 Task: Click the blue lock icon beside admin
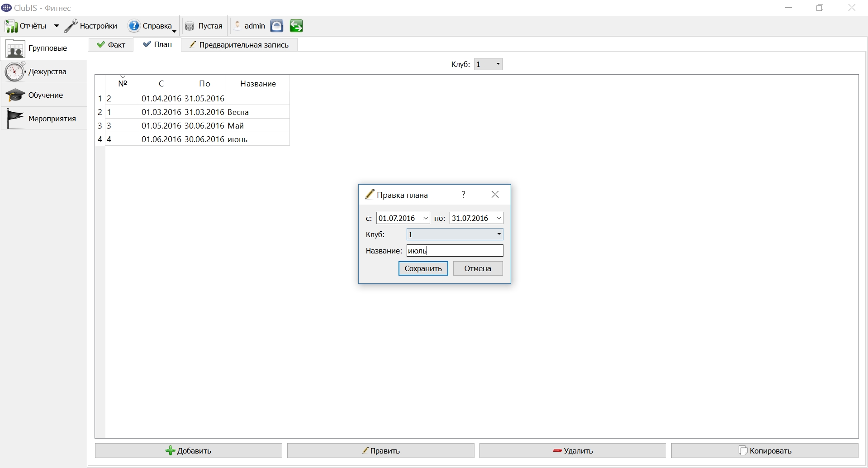point(277,26)
